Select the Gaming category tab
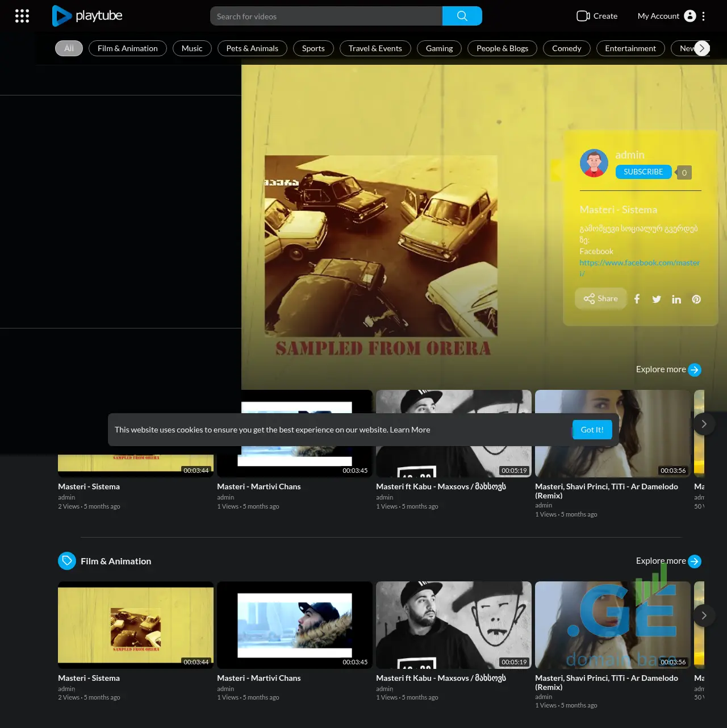Screen dimensions: 727x728 pos(439,48)
